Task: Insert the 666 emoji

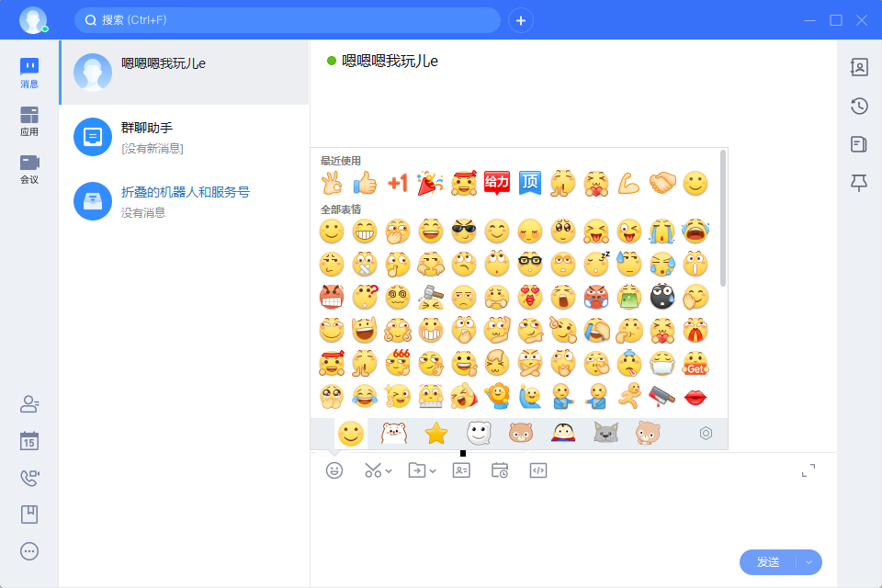Action: [398, 363]
